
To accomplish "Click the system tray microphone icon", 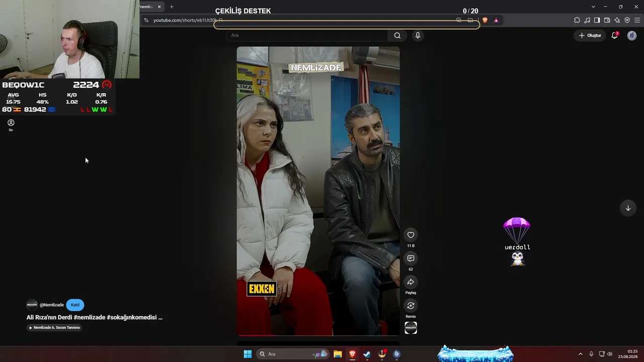I will click(591, 354).
